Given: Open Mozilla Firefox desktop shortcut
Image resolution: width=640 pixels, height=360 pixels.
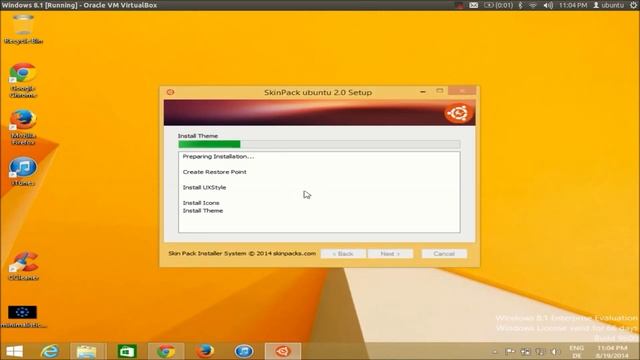Looking at the screenshot, I should click(23, 127).
